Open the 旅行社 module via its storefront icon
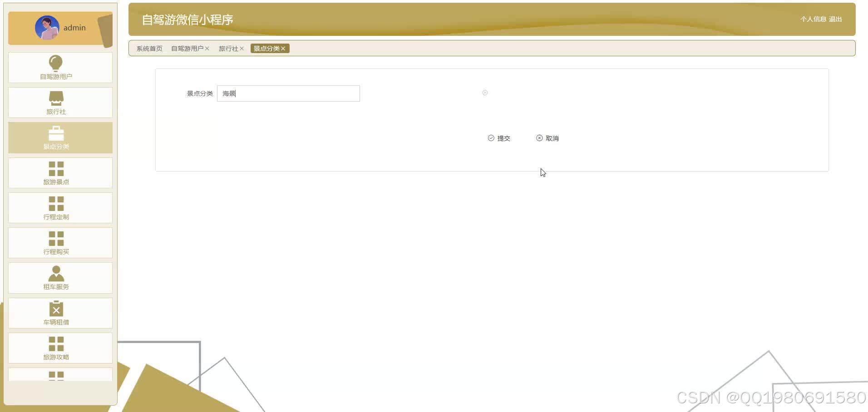 (x=55, y=97)
